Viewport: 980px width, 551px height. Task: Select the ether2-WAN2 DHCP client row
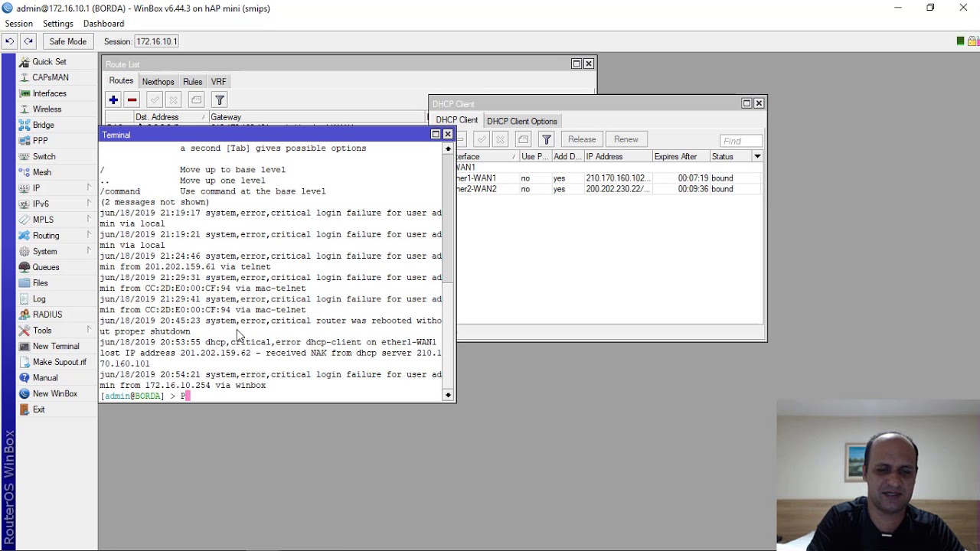(x=609, y=189)
